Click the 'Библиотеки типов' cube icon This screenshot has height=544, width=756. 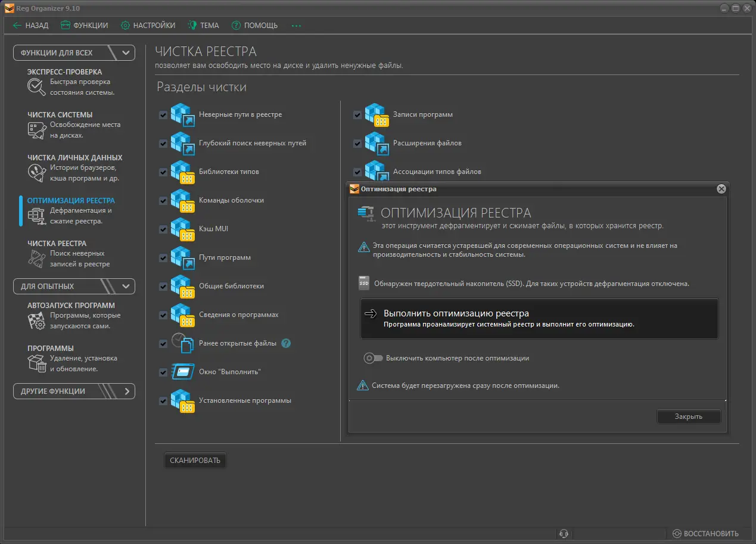click(x=183, y=172)
